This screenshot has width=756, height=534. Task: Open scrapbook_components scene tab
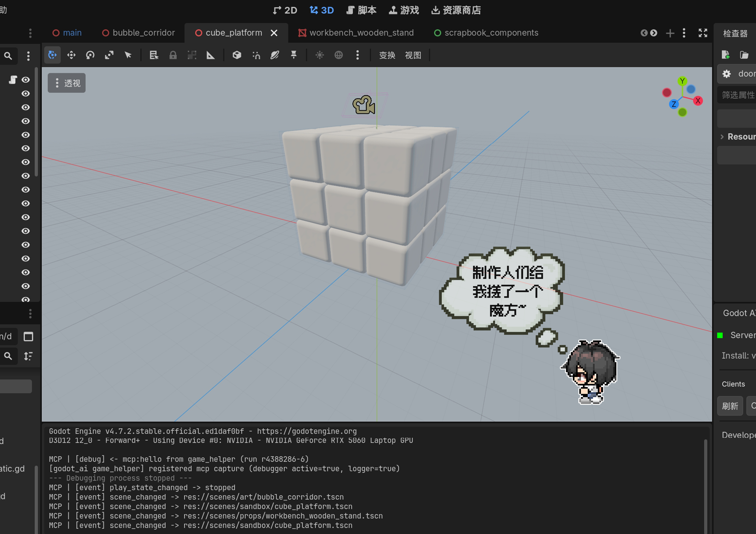click(486, 33)
